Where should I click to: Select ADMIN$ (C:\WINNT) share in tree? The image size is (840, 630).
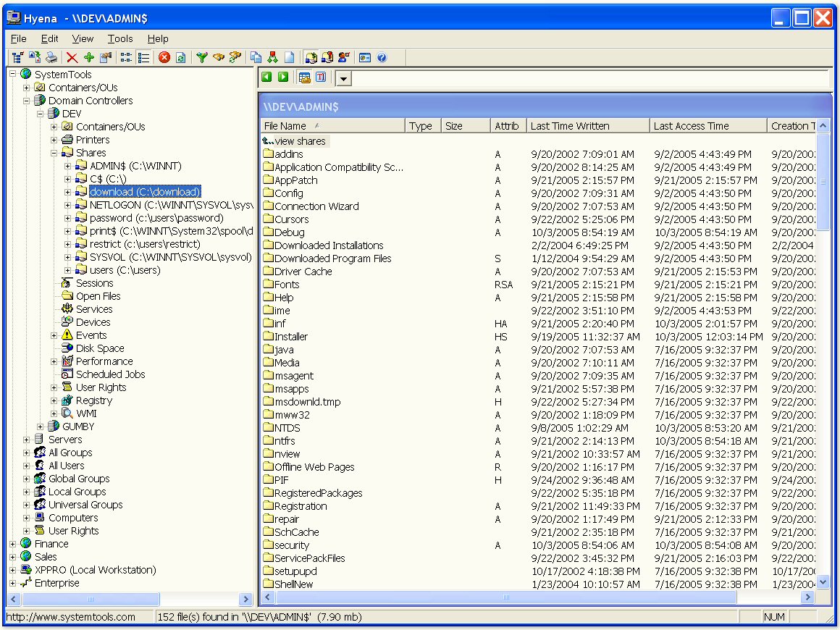pyautogui.click(x=135, y=166)
